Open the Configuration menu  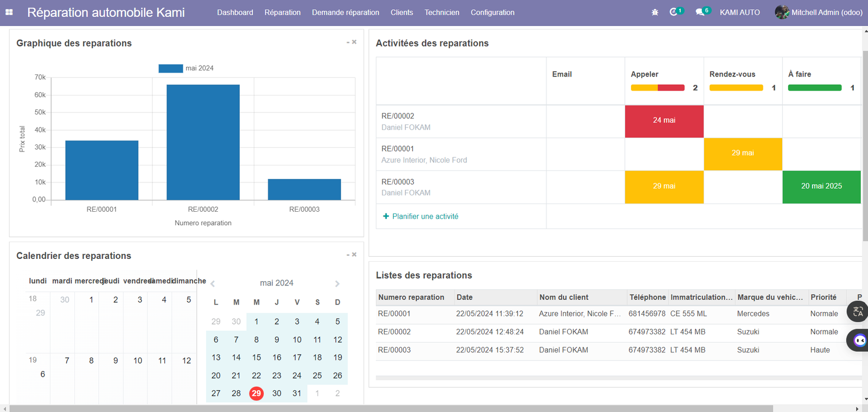pos(492,12)
